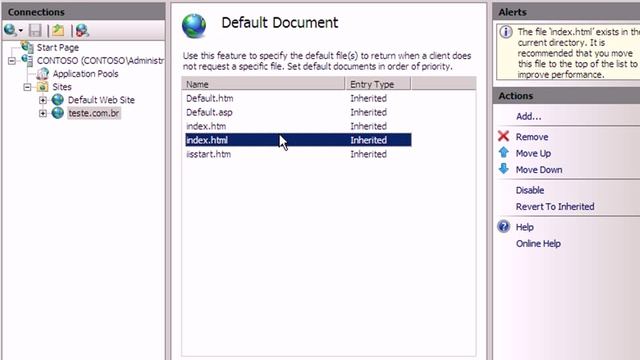640x360 pixels.
Task: Click Add... in the Actions pane
Action: click(x=529, y=116)
